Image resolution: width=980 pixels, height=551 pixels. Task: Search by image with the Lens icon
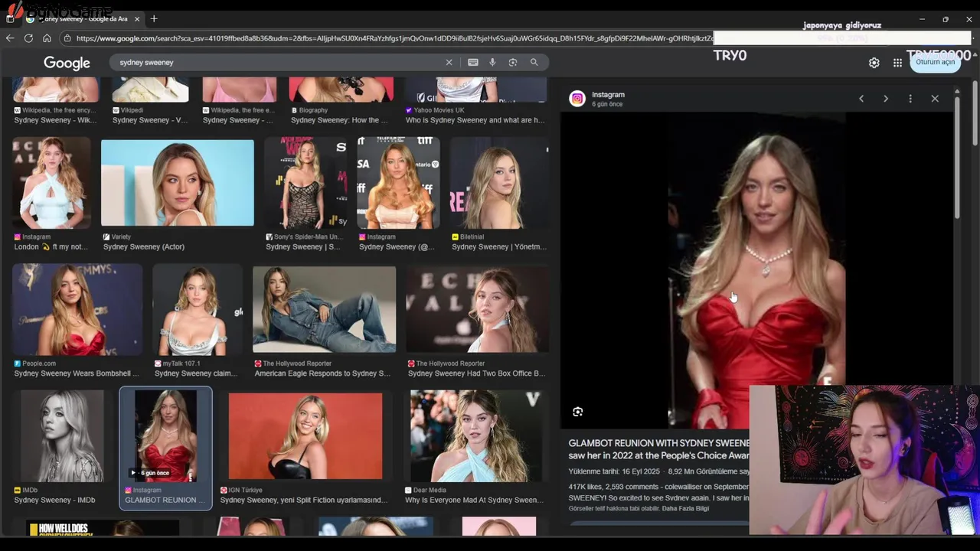click(513, 62)
